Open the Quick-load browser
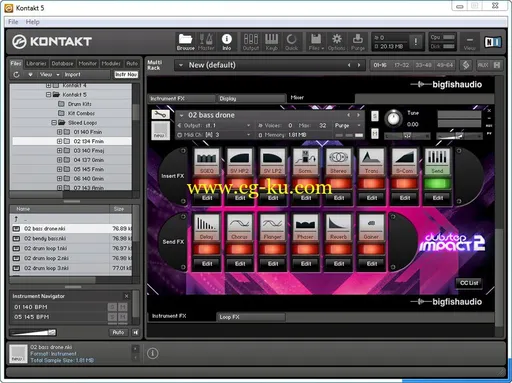The width and height of the screenshot is (512, 383). click(291, 42)
